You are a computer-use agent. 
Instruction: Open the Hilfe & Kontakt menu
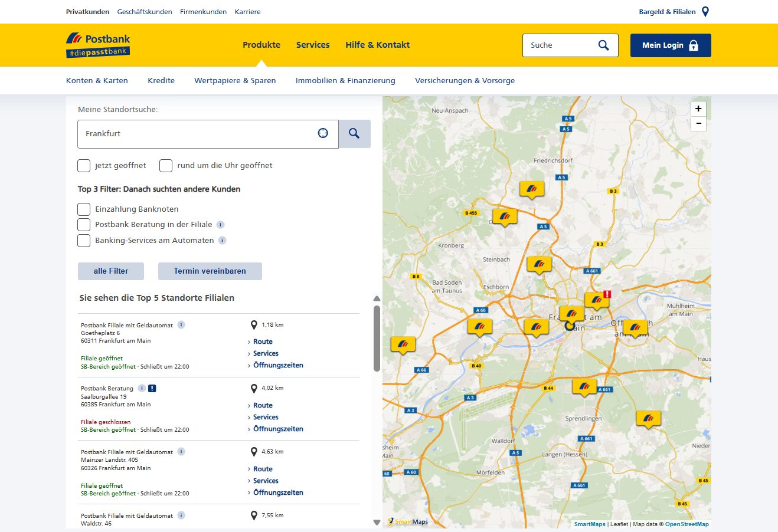pos(378,45)
